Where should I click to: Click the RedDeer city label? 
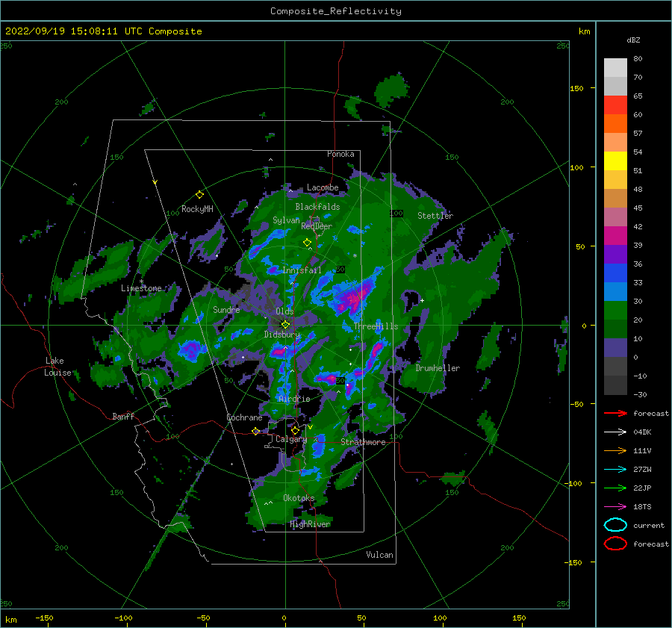point(317,226)
